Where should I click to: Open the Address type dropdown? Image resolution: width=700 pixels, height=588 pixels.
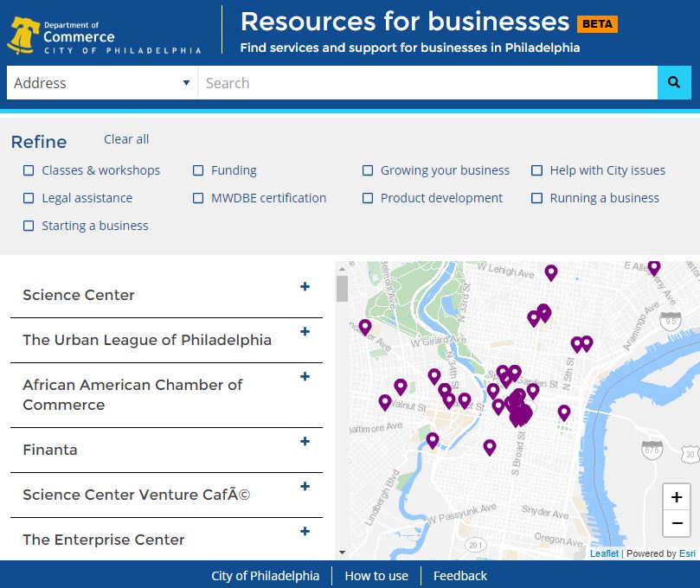[101, 82]
